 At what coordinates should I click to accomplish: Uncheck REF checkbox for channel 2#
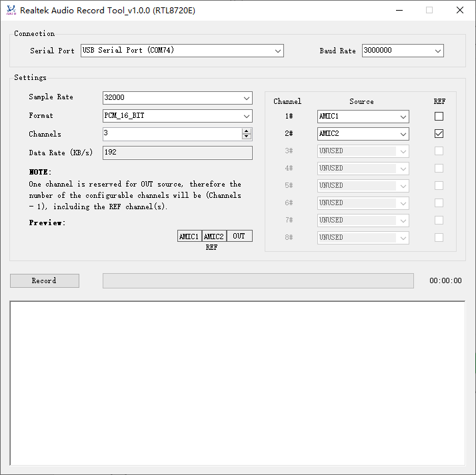(x=439, y=134)
